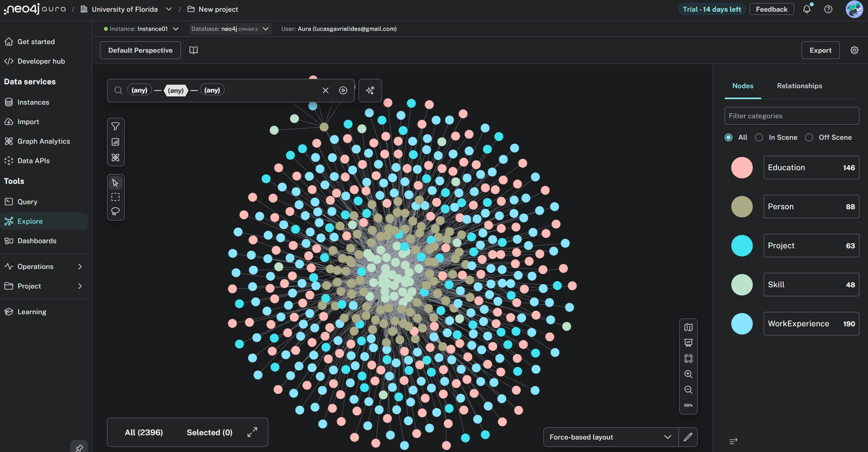The height and width of the screenshot is (452, 868).
Task: Click the zoom out magnifier icon
Action: click(688, 390)
